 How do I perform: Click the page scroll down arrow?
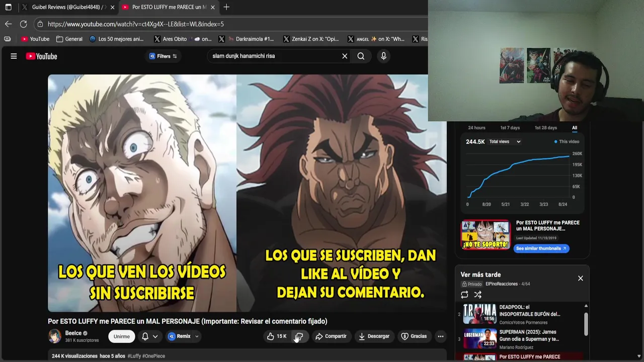point(639,356)
